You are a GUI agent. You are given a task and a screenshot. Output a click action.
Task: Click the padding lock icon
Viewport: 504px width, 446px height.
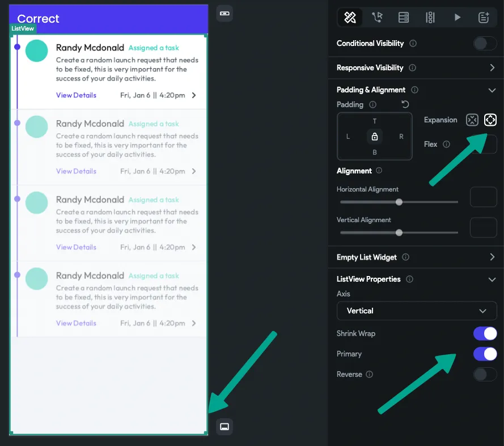[x=375, y=137]
